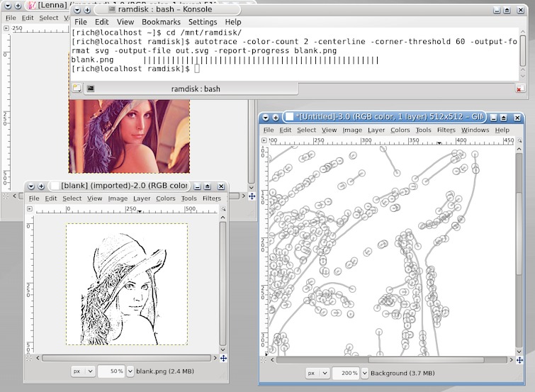Click image menu arrow in Lenna window ruler corner

6,28
